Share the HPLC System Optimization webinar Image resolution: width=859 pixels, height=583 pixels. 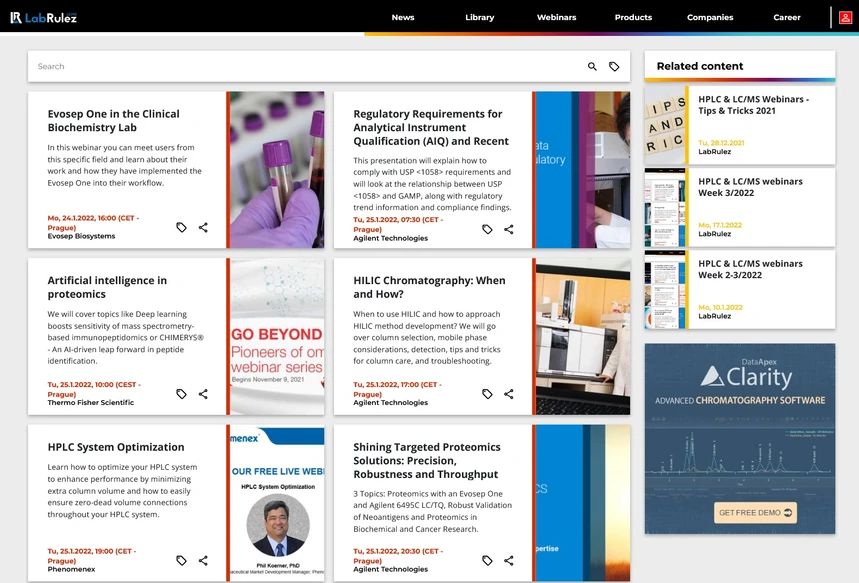pyautogui.click(x=203, y=561)
